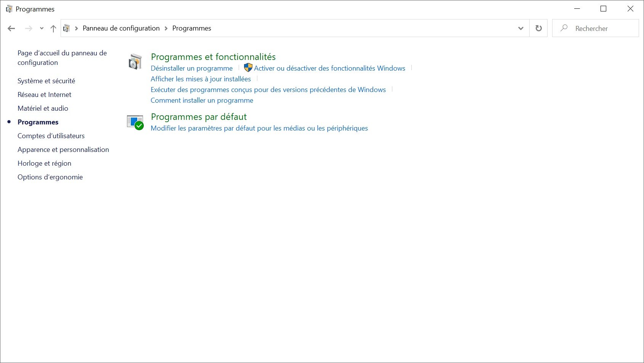Image resolution: width=644 pixels, height=363 pixels.
Task: Open Programmes par défaut heading
Action: pyautogui.click(x=199, y=117)
